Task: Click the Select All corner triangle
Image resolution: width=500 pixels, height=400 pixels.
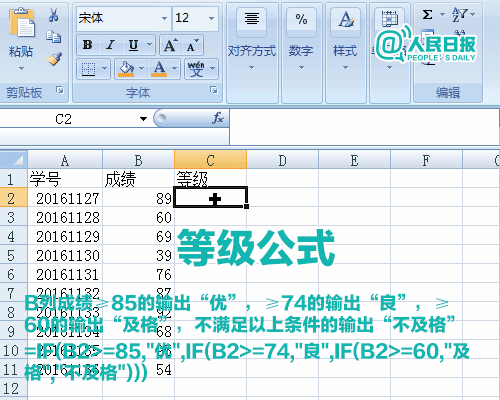Action: (x=13, y=160)
